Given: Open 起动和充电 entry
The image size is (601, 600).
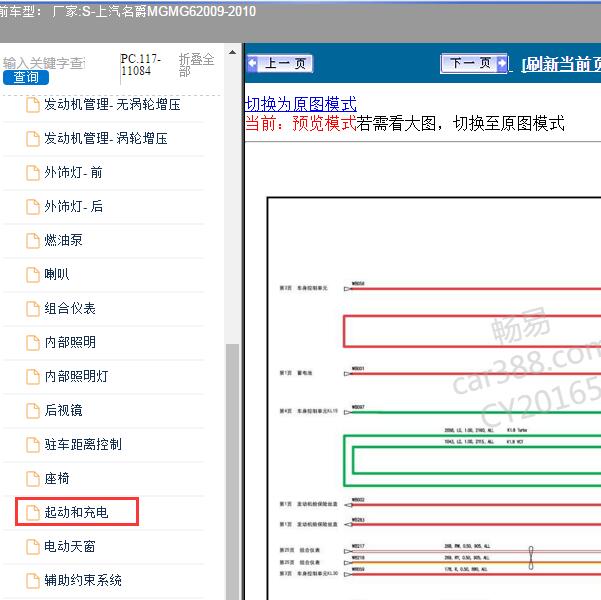Looking at the screenshot, I should (x=76, y=512).
